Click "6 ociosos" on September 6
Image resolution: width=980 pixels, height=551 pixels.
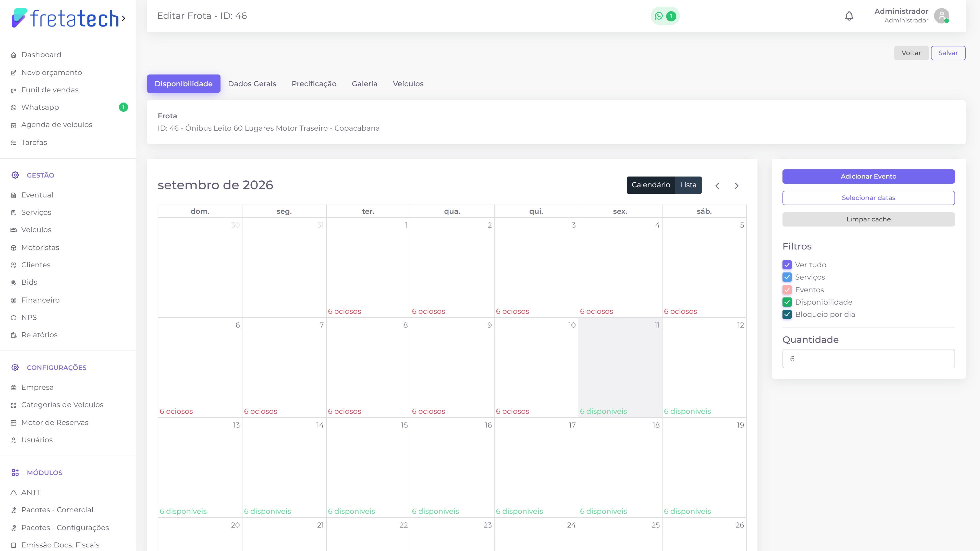point(176,411)
